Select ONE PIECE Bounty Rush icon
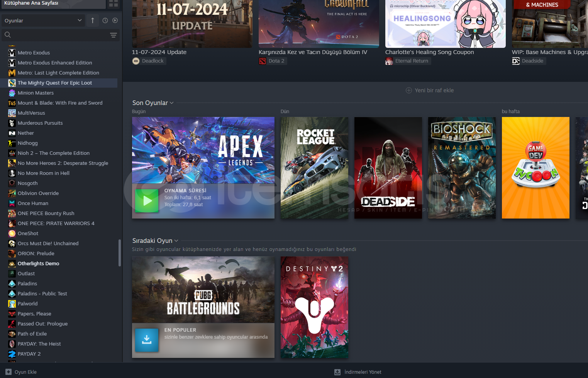The height and width of the screenshot is (378, 588). (x=12, y=213)
